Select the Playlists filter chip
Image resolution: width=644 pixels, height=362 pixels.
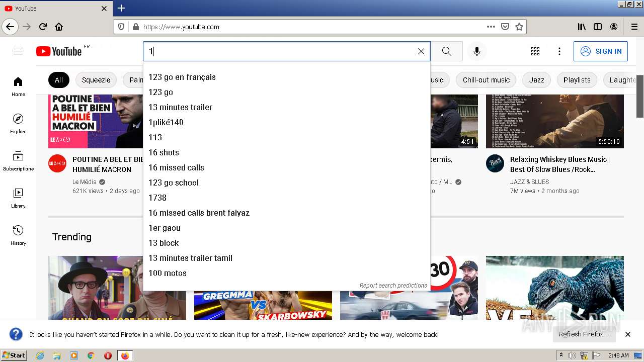coord(577,80)
